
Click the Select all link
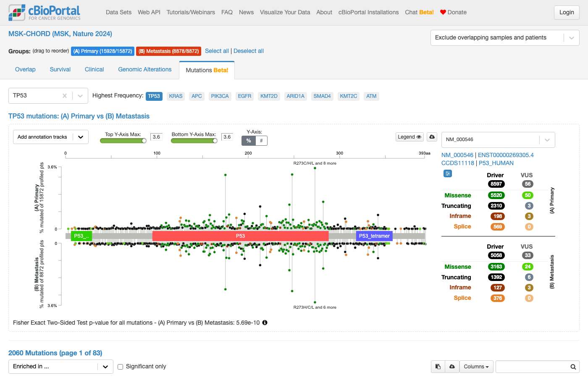[x=217, y=51]
